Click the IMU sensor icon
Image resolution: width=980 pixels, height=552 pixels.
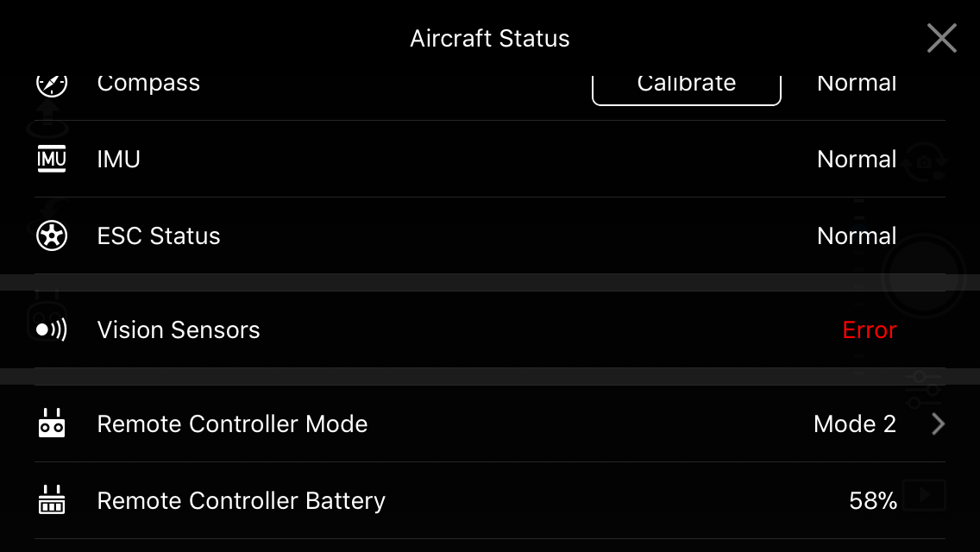pyautogui.click(x=51, y=159)
